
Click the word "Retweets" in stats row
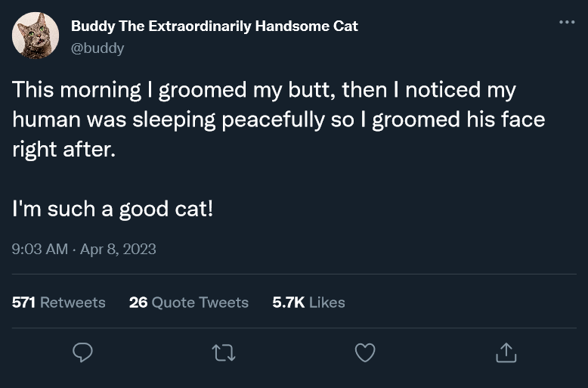[x=73, y=303]
